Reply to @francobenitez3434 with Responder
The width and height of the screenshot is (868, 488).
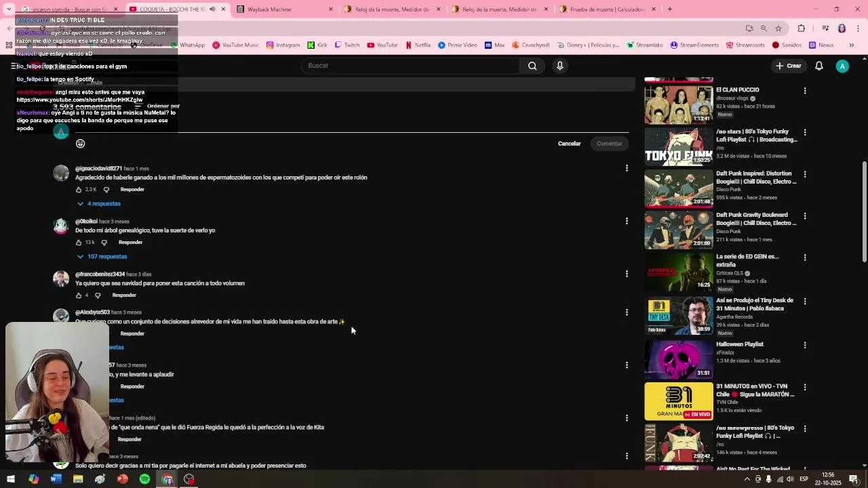pos(124,296)
